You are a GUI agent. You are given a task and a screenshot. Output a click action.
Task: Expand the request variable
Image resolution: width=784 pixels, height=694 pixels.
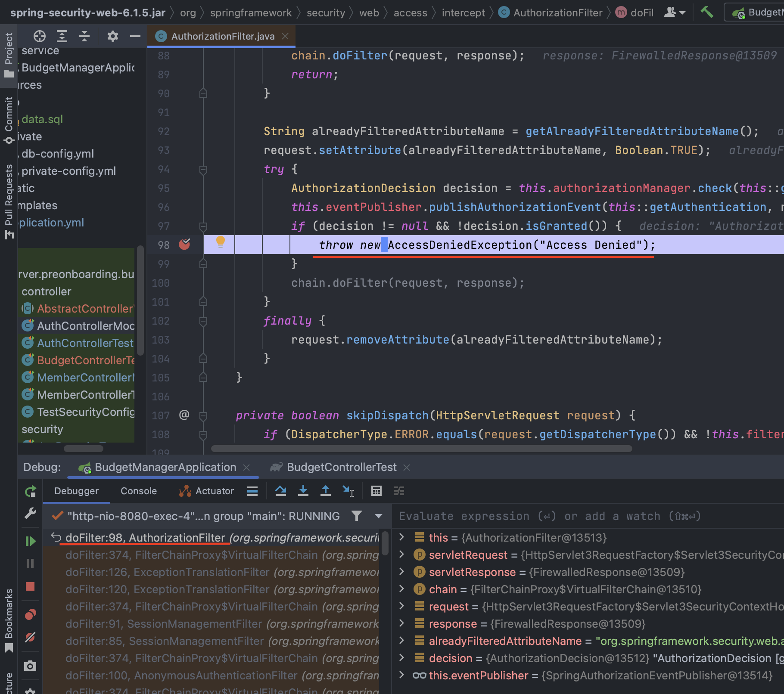pyautogui.click(x=401, y=606)
